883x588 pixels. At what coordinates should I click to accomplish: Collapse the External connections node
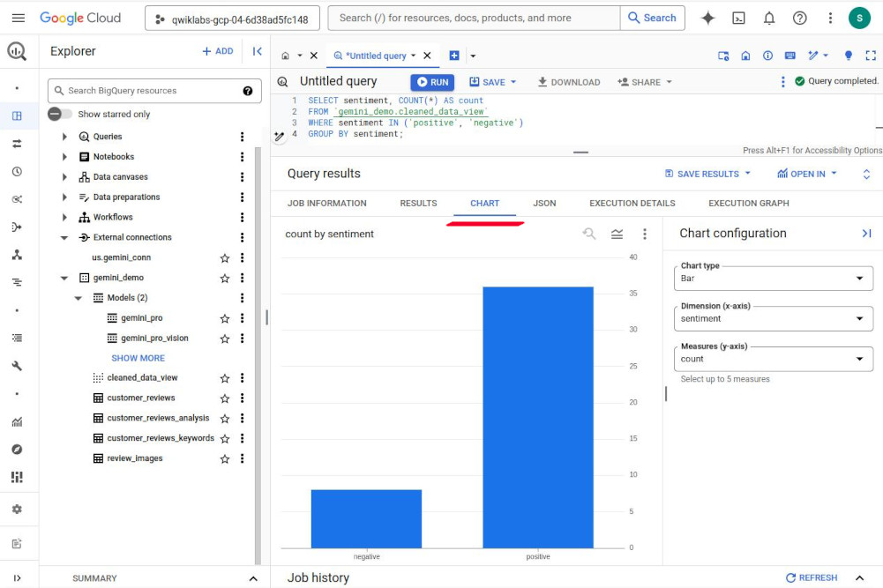[64, 237]
